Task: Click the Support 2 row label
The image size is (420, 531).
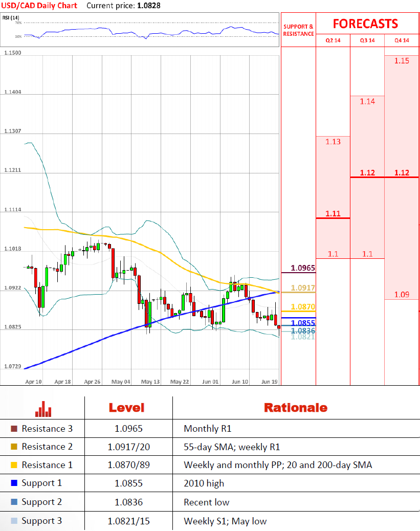Action: 41,502
